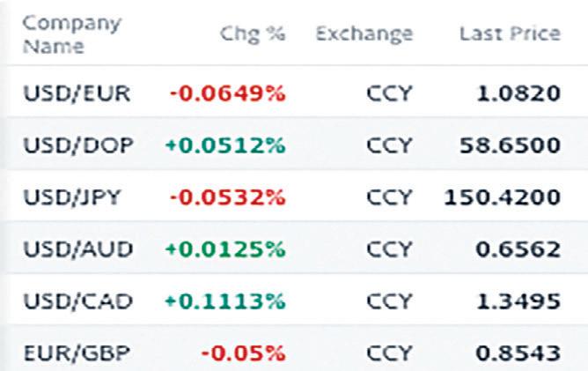Click the 58.6500 last price
Screen dimensions: 588x371
(x=510, y=145)
